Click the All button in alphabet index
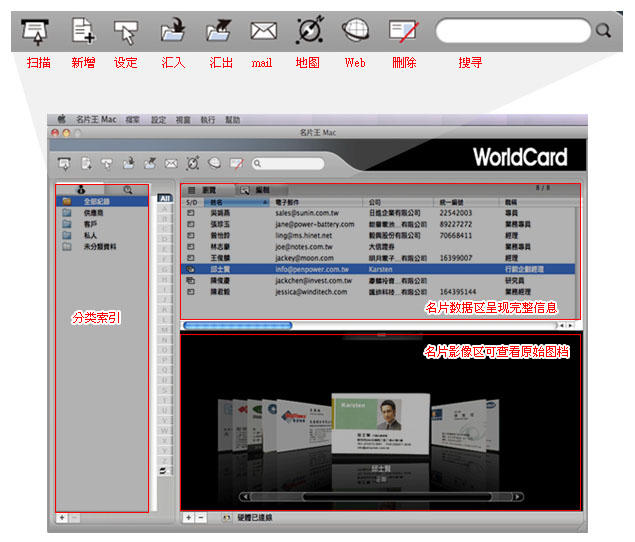Screen dimensions: 635x542 coord(165,198)
